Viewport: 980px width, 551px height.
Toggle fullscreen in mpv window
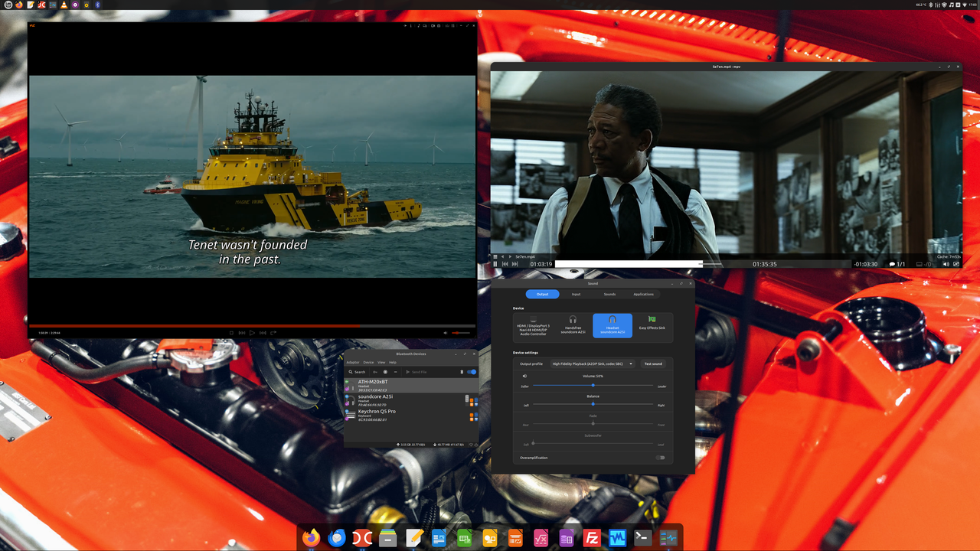(x=956, y=264)
